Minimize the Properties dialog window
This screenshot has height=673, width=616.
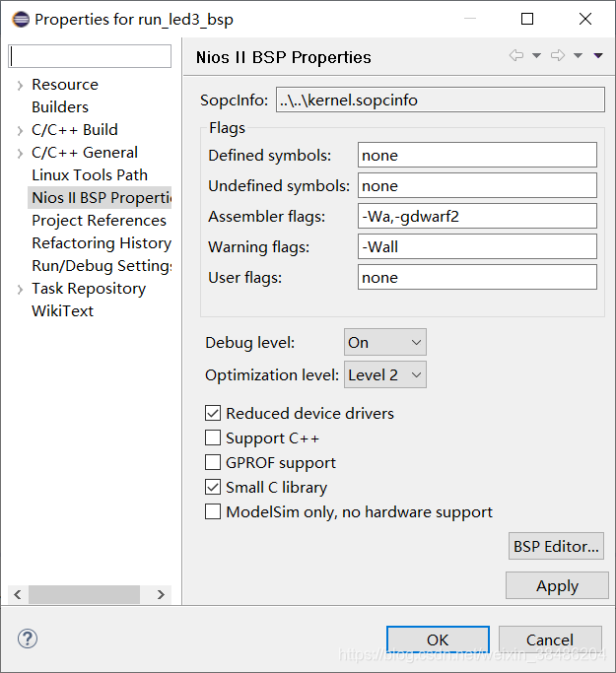click(x=470, y=19)
